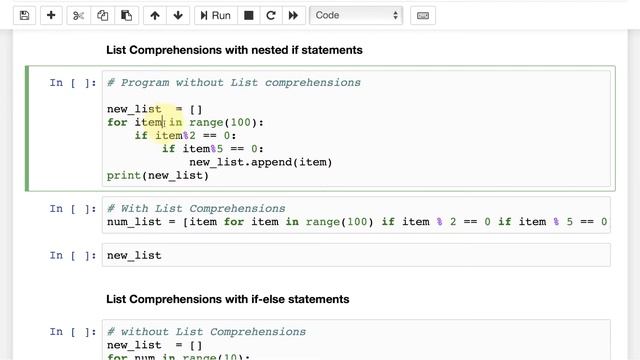640x360 pixels.
Task: Select the code cell containing only 'new_list'
Action: pos(356,256)
